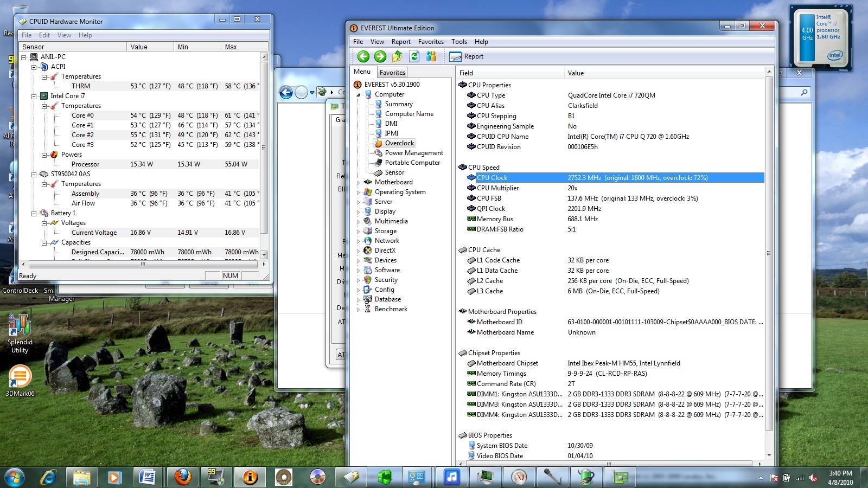Open the Firefox icon on the taskbar

(183, 477)
